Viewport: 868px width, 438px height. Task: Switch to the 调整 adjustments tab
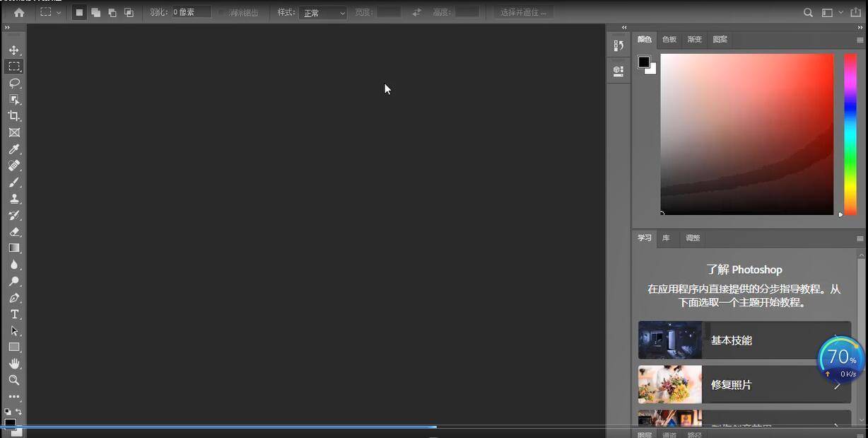pyautogui.click(x=693, y=238)
